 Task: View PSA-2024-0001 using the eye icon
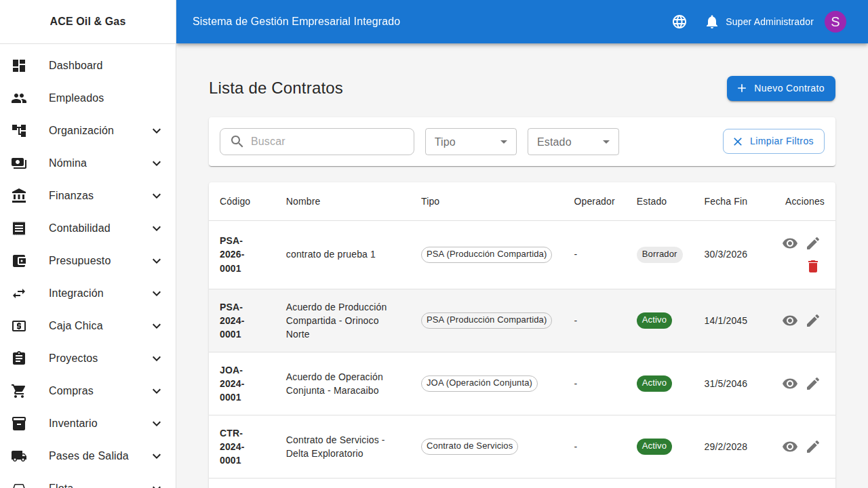(x=789, y=321)
